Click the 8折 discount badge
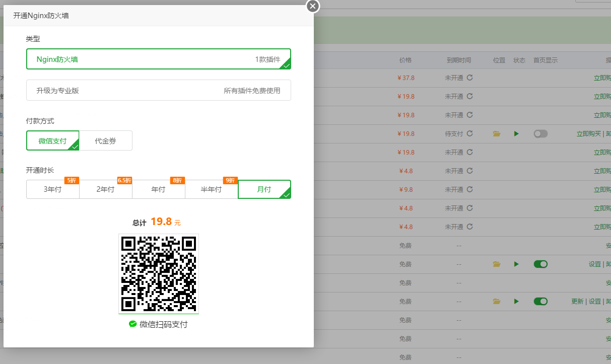This screenshot has width=611, height=364. click(x=177, y=180)
